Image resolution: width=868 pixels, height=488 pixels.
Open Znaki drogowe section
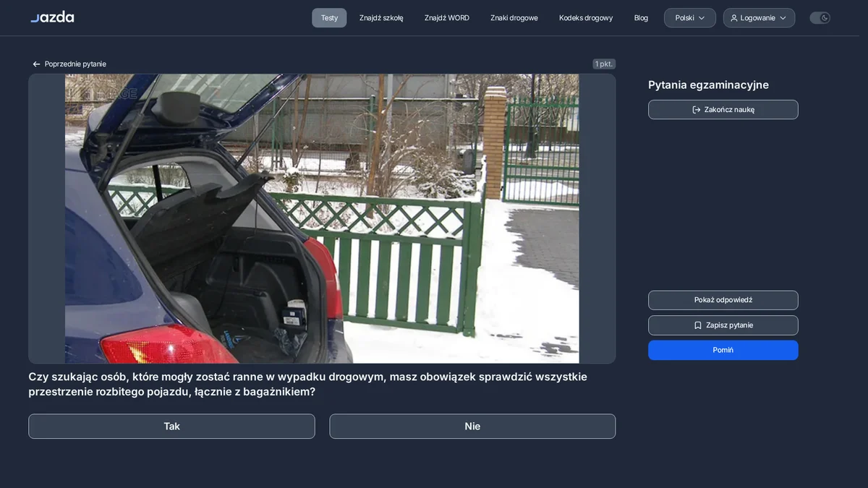point(514,18)
